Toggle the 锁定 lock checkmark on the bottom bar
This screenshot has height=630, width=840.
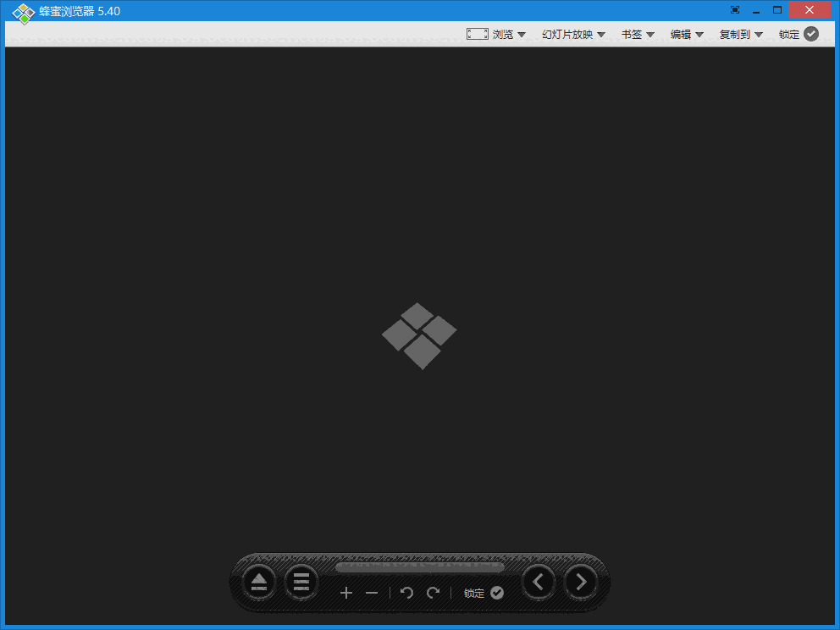coord(497,593)
